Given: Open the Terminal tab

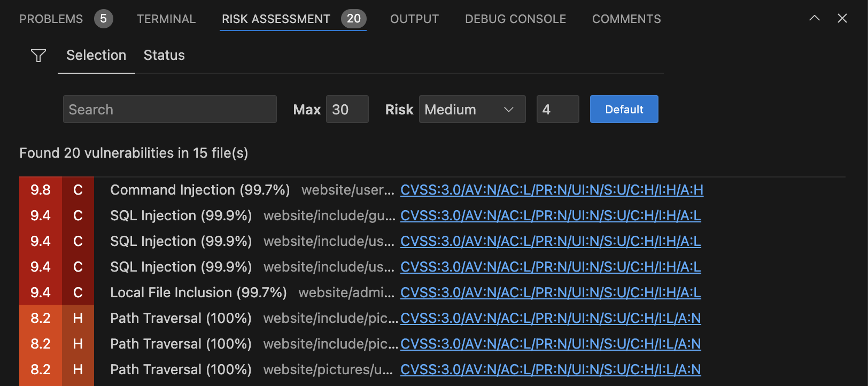Looking at the screenshot, I should tap(166, 19).
